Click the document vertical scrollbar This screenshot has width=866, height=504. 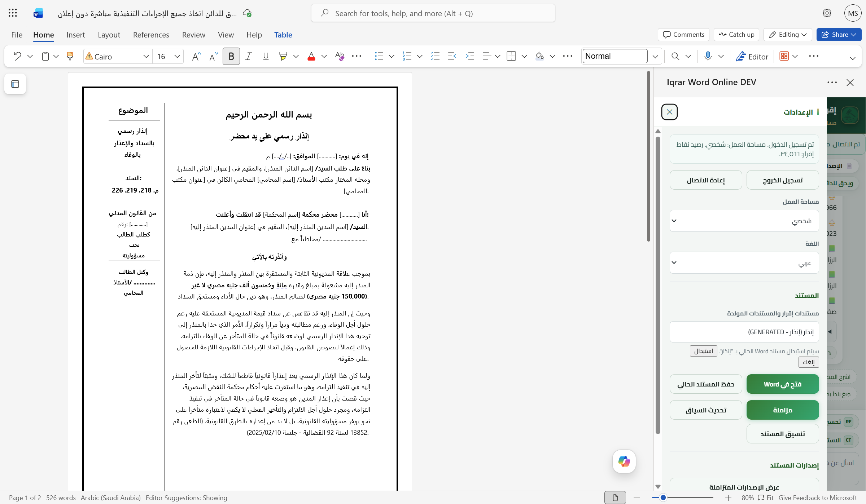[x=648, y=157]
